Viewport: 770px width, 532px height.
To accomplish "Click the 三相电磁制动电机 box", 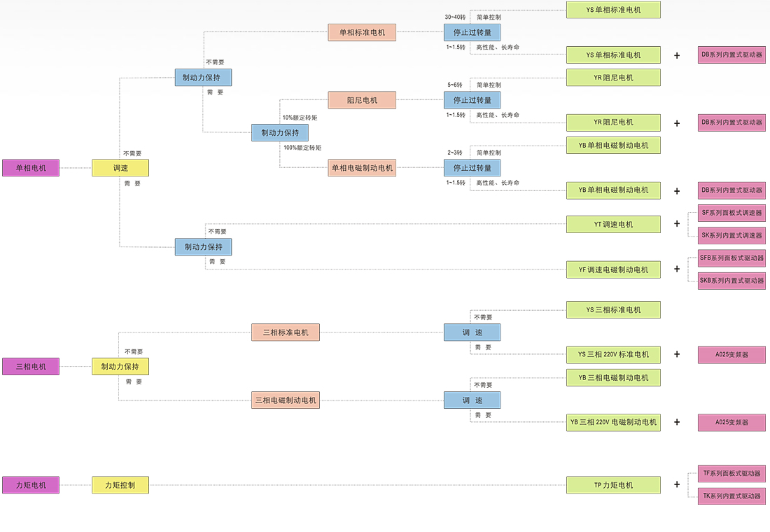I will [286, 400].
